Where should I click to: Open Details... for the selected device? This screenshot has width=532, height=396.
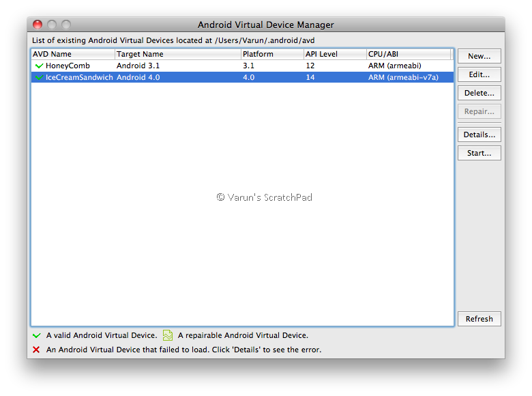[x=479, y=135]
